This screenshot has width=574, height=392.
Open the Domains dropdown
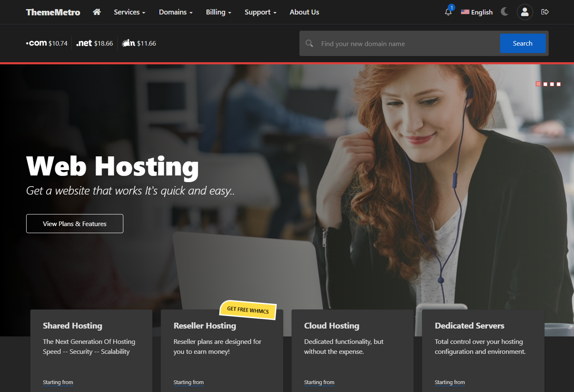(x=175, y=12)
